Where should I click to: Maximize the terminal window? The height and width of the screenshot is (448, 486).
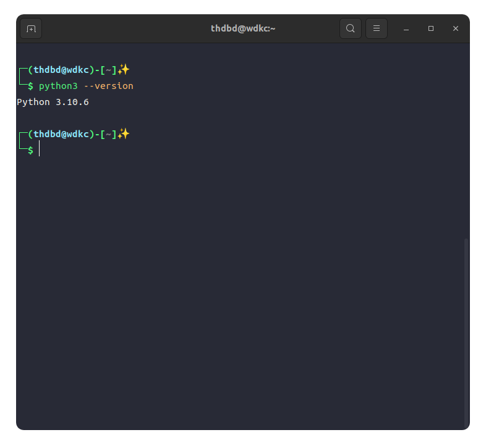click(431, 28)
